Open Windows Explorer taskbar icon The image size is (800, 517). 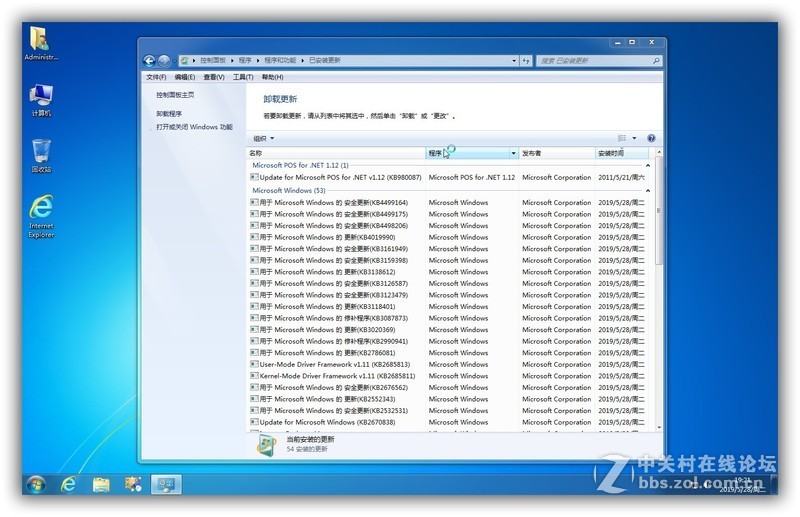click(x=101, y=484)
